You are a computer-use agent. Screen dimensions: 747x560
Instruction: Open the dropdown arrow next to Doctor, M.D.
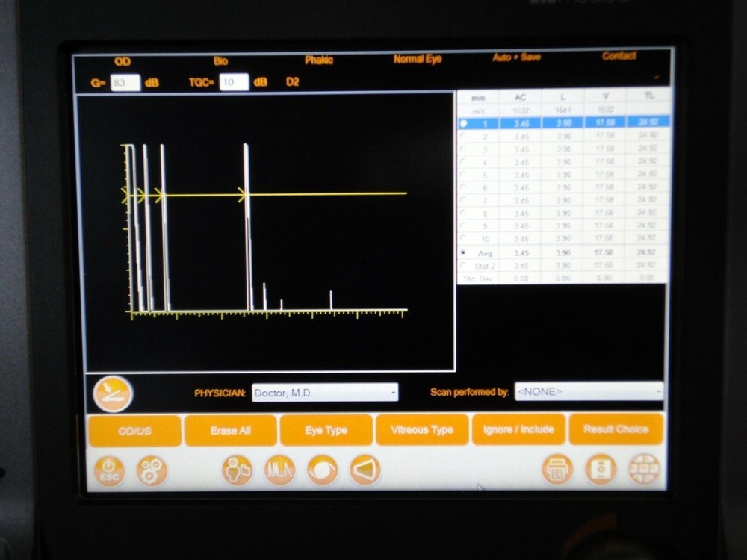coord(395,391)
